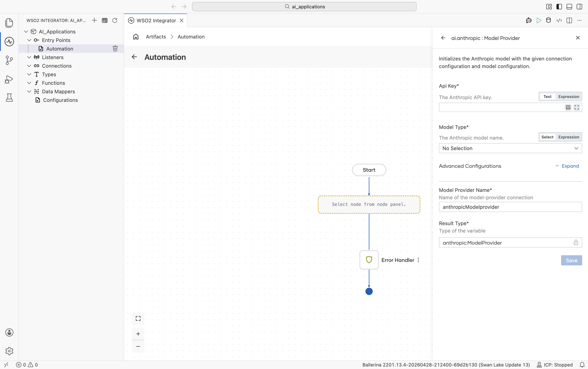588x369 pixels.
Task: Open helper pane in Api Key field
Action: 568,107
